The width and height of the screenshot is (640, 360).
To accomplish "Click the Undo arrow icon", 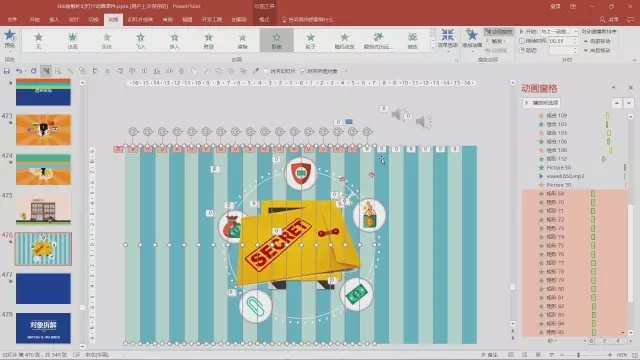I will coord(19,71).
